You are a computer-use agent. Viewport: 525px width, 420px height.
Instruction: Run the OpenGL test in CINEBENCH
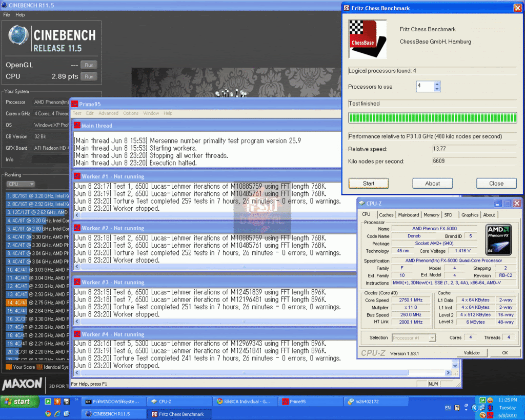89,65
